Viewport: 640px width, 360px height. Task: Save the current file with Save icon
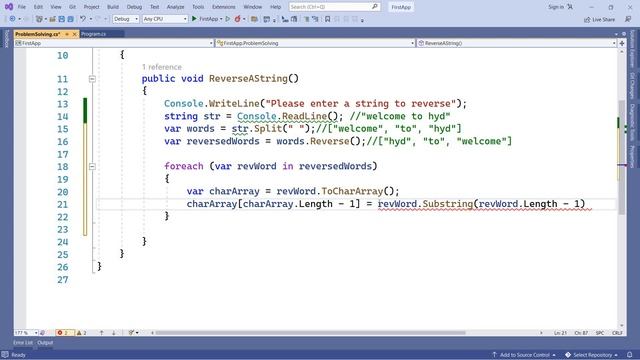tap(61, 19)
